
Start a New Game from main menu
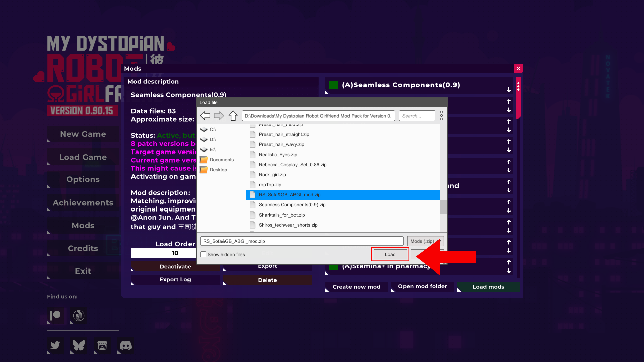point(83,134)
